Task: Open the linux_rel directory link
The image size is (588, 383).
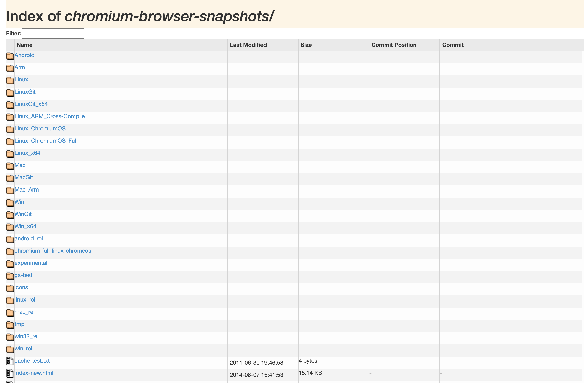Action: coord(25,300)
